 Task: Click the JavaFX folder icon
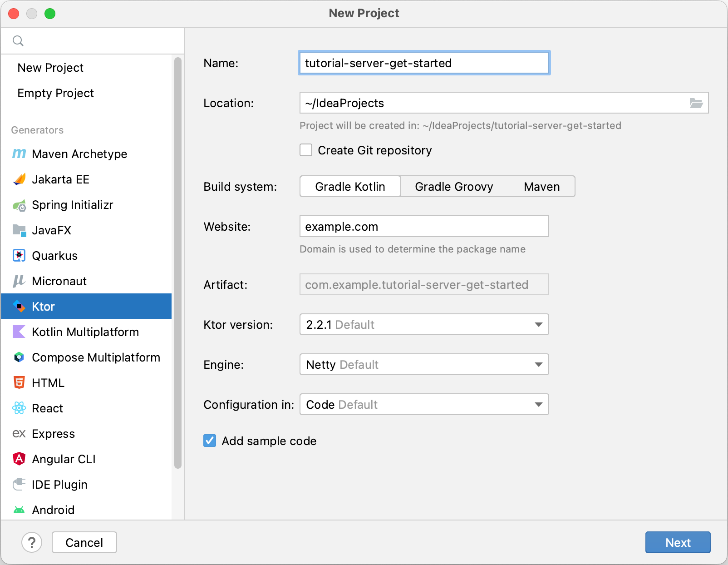coord(19,230)
